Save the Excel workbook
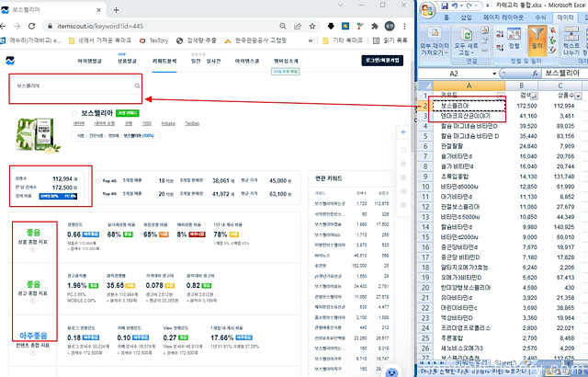Screen dimensions: 588x377 (x=445, y=6)
